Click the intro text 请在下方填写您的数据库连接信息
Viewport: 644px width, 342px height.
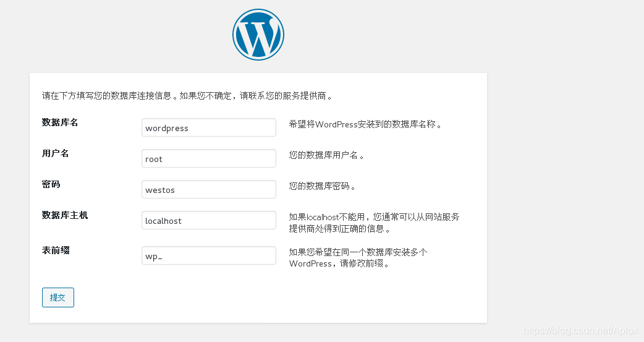click(x=107, y=96)
